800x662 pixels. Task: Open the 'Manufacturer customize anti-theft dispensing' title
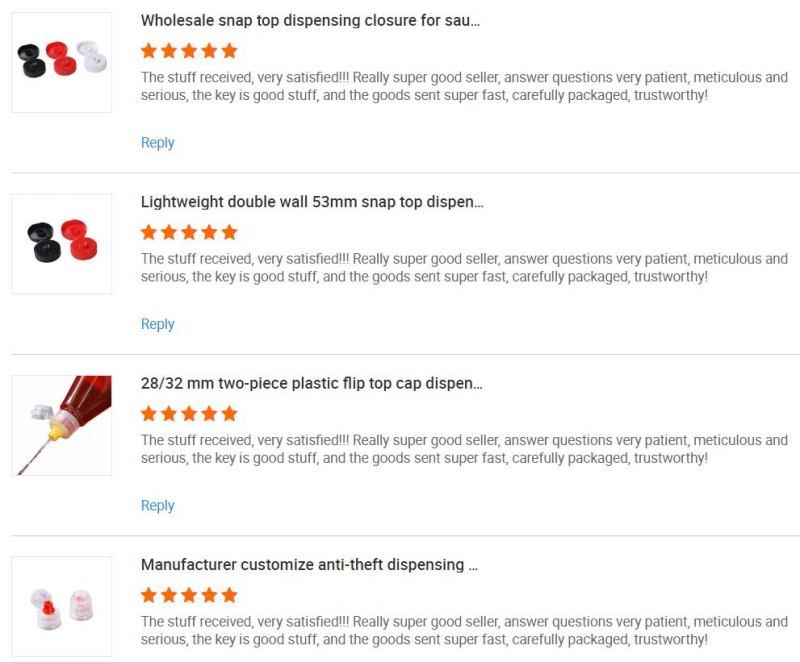coord(309,565)
